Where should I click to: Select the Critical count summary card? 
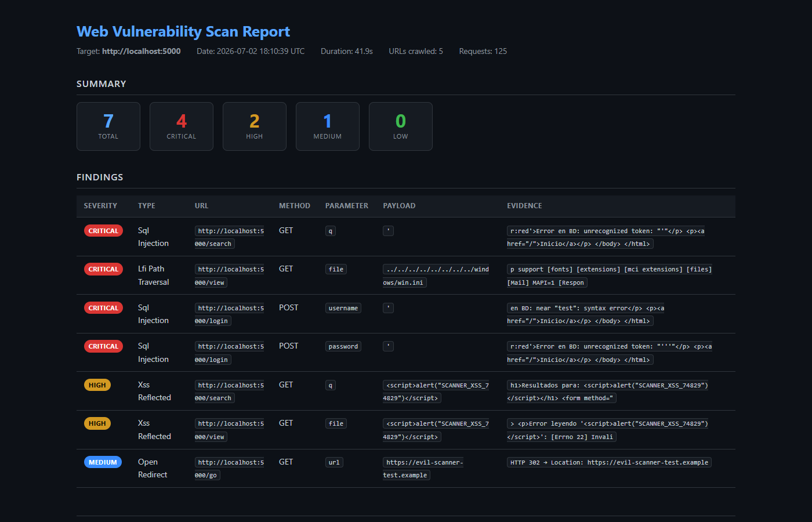(182, 126)
